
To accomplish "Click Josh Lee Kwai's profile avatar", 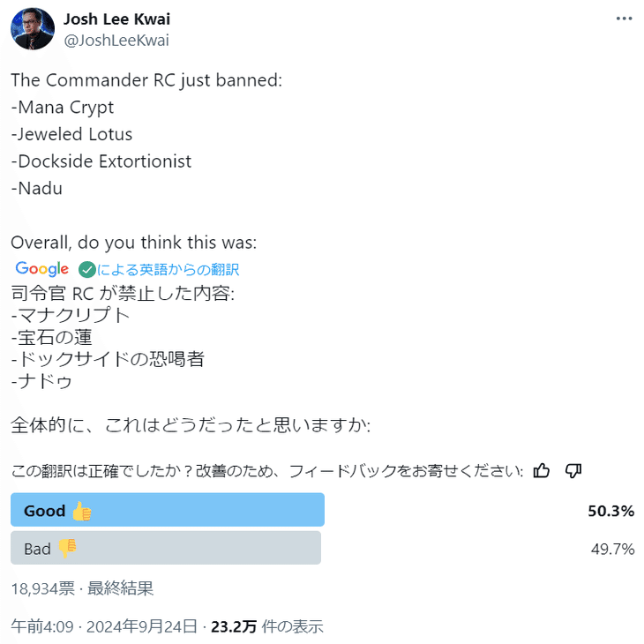I will tap(33, 29).
